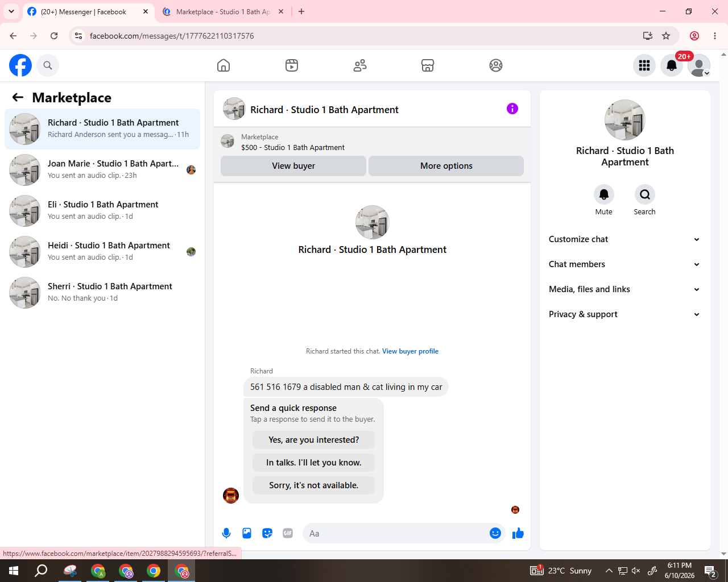
Task: Expand the Chat members section
Action: [x=625, y=264]
